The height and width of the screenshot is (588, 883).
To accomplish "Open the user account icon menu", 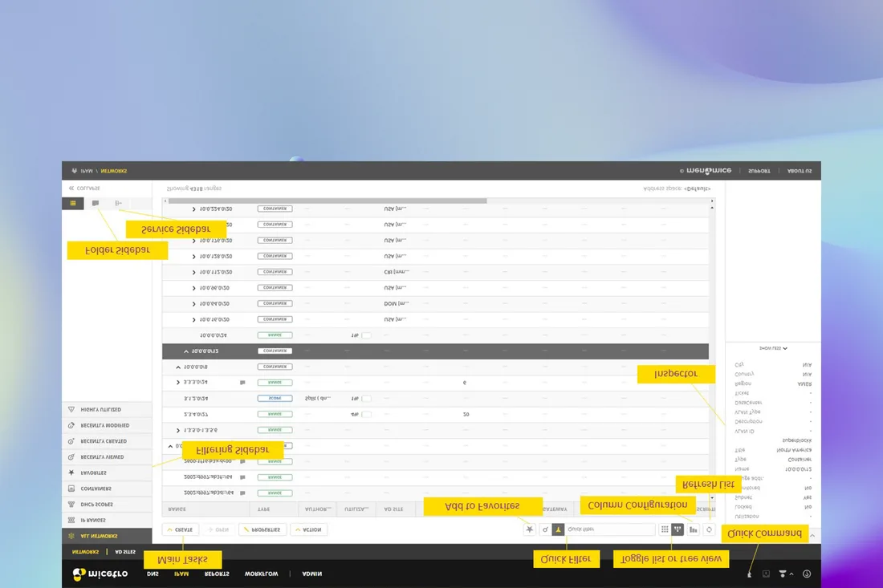I will (786, 574).
